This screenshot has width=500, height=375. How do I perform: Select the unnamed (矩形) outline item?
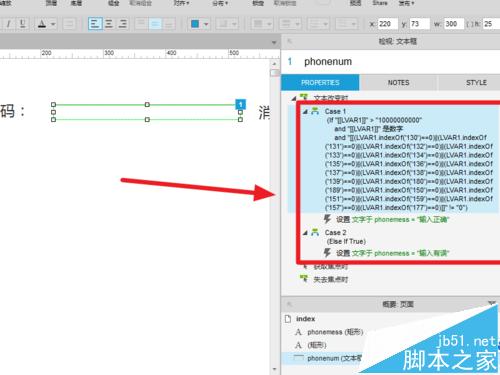pos(317,345)
